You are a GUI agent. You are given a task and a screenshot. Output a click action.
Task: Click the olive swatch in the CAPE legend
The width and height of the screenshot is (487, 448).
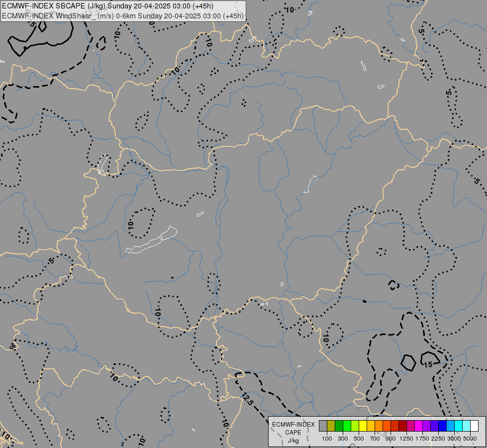coord(331,426)
